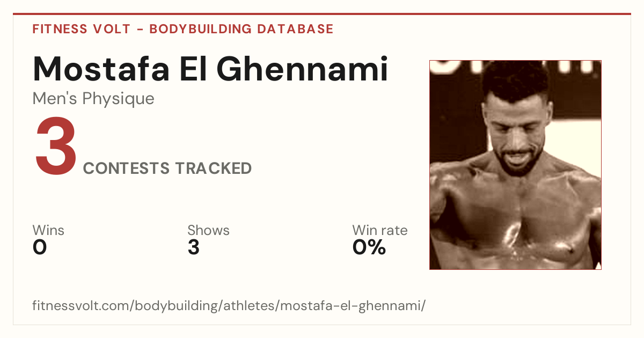The width and height of the screenshot is (644, 338).
Task: Open the athlete's sepia photo
Action: 515,165
